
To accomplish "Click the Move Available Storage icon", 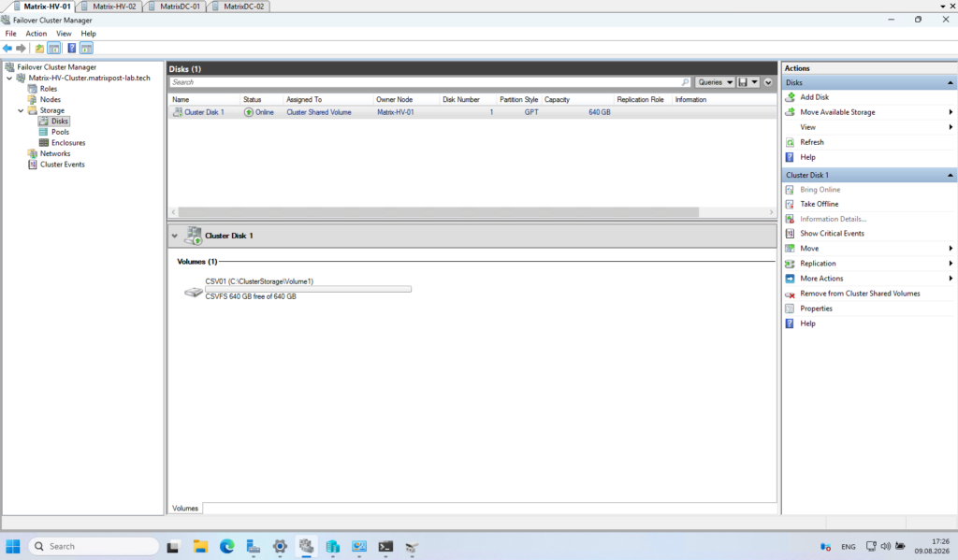I will [x=790, y=112].
